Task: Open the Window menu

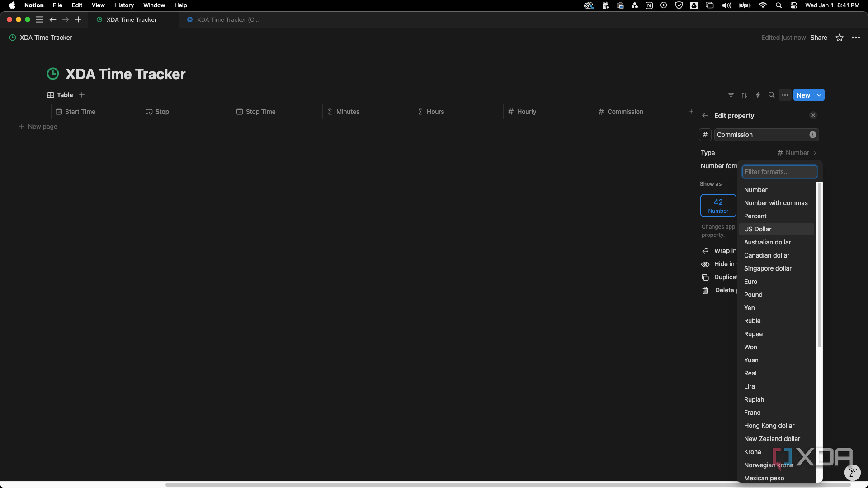Action: point(154,5)
